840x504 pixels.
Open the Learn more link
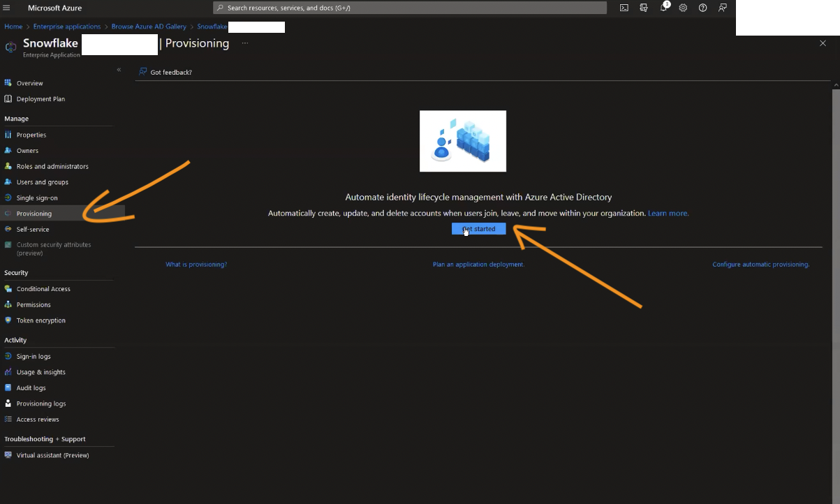[668, 213]
